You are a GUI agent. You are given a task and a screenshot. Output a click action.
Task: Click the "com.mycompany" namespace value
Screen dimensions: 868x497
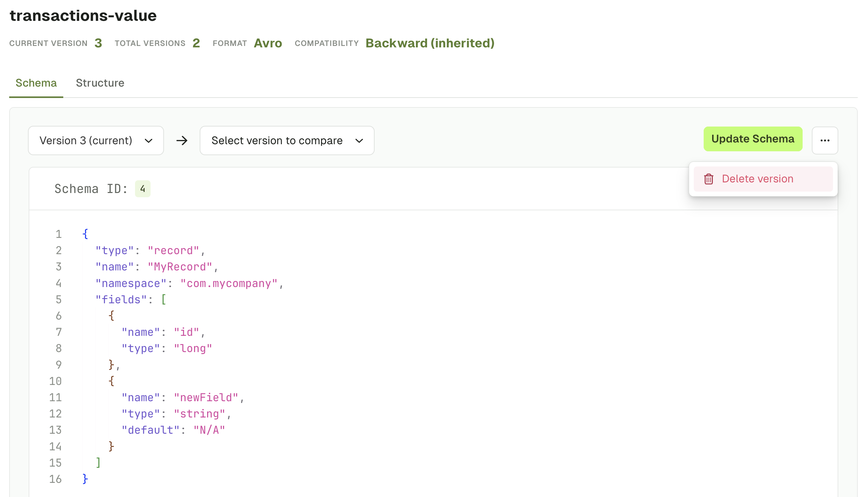tap(229, 283)
